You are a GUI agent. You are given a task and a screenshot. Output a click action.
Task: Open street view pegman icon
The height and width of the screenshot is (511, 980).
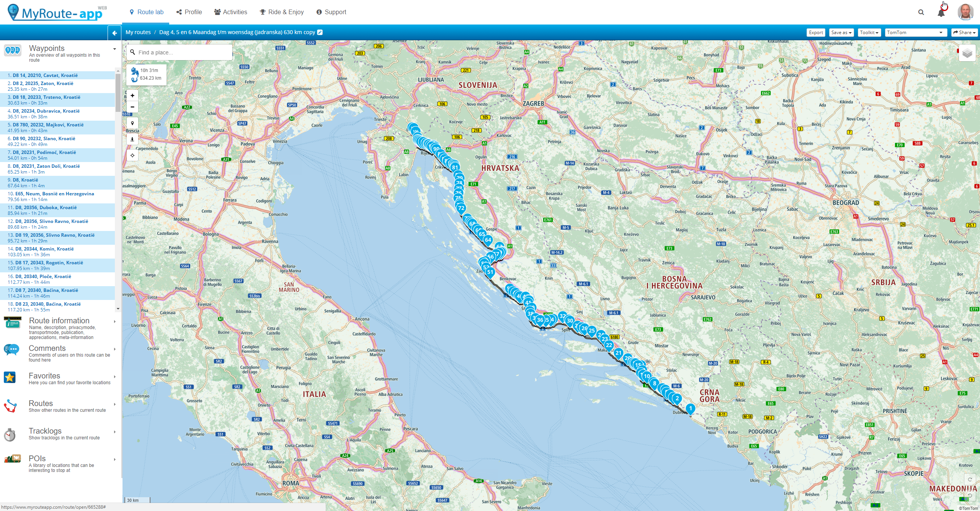click(132, 139)
